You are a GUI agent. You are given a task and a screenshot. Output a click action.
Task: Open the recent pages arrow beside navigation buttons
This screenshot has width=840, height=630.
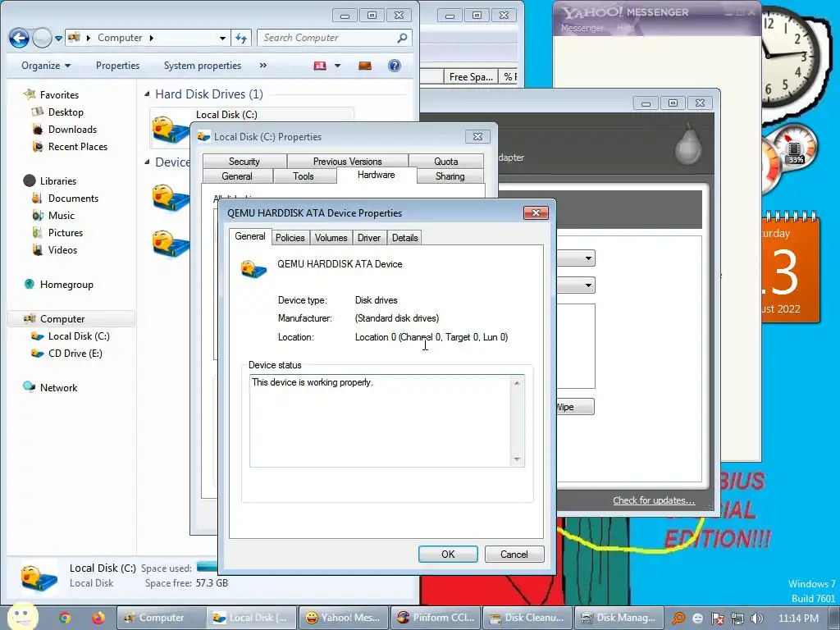point(58,38)
